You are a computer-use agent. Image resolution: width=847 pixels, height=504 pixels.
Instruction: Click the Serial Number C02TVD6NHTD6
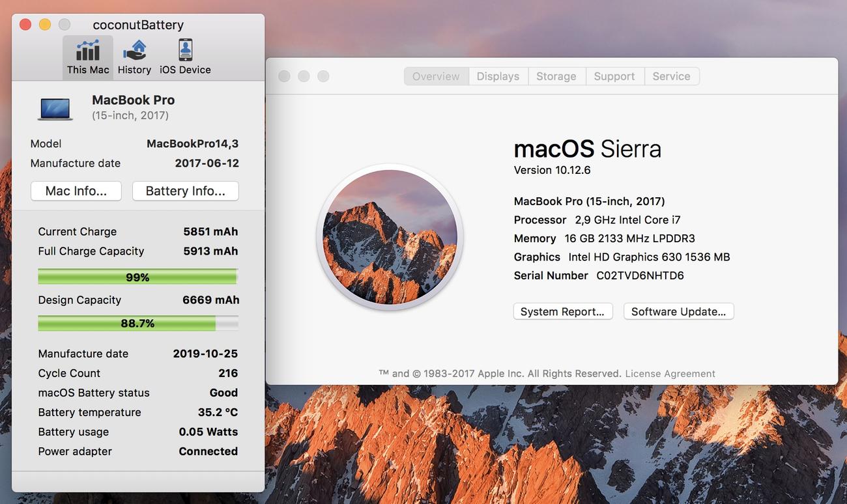click(599, 275)
